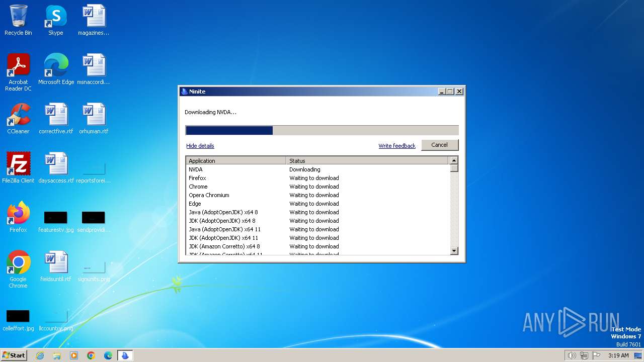The width and height of the screenshot is (644, 362).
Task: Select the Opera Chromium row
Action: coord(317,195)
